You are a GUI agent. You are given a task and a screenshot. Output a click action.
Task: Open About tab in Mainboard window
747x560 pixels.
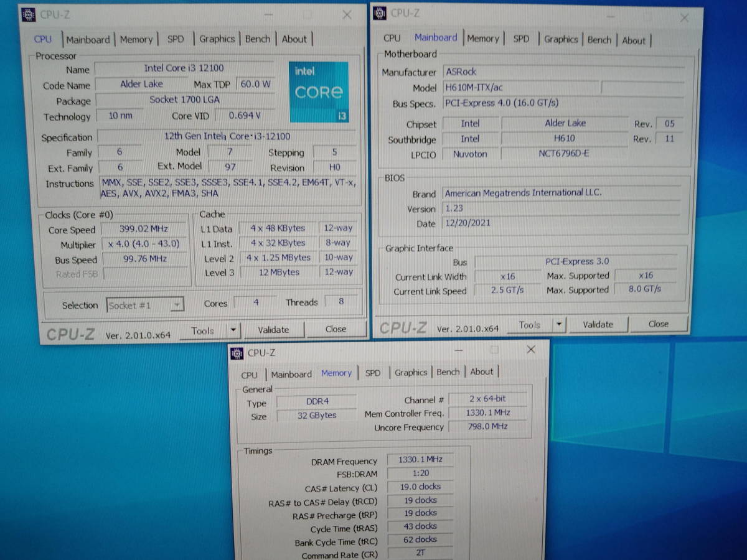click(x=634, y=40)
